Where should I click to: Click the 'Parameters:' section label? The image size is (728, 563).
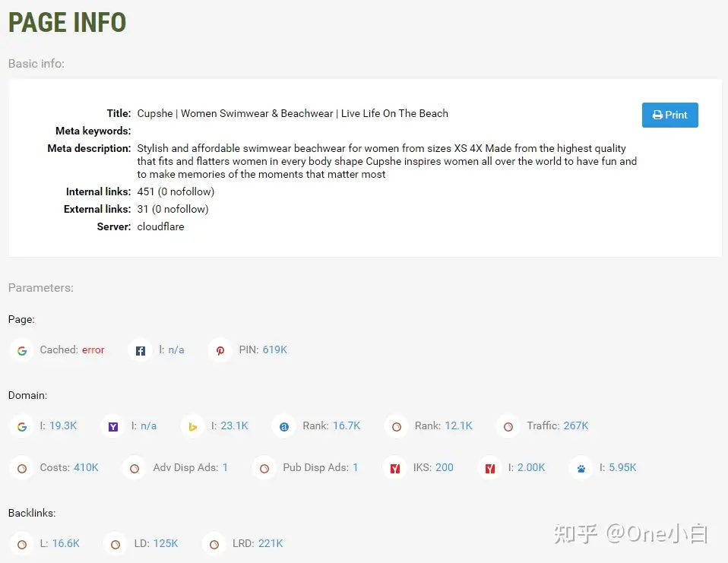41,288
